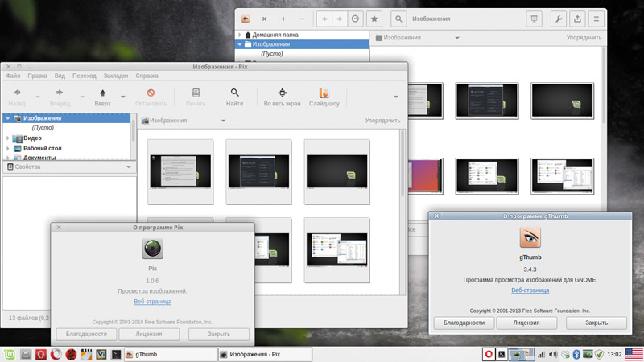Viewport: 644px width, 362px height.
Task: Open Найти search in Pix toolbar
Action: click(234, 97)
